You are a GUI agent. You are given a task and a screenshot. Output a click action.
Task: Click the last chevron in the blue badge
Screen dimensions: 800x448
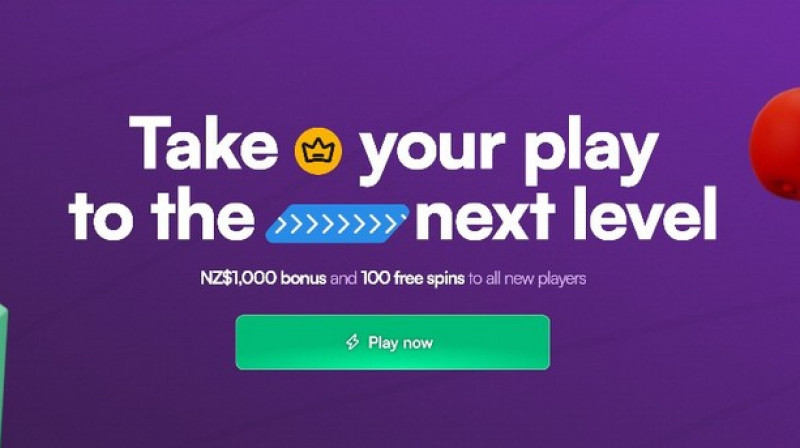[391, 224]
